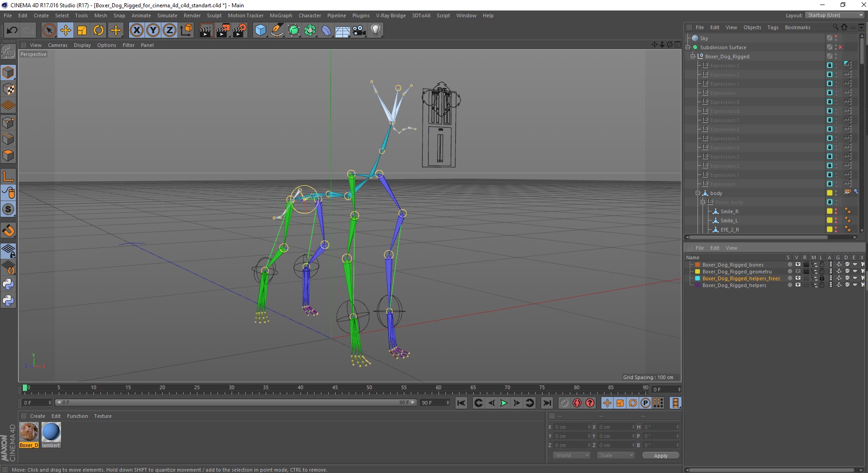
Task: Toggle solo for Boxer_Dog_Rigged_bones layer
Action: coord(790,265)
